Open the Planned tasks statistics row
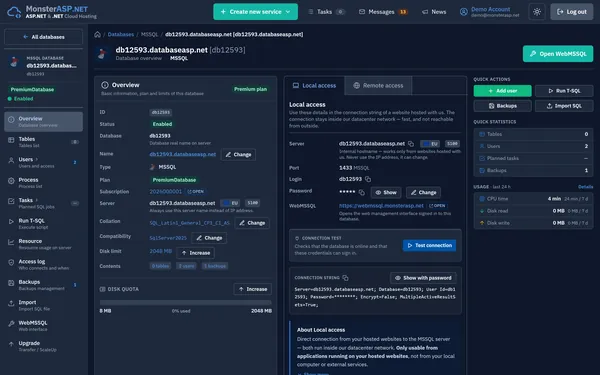Screen dimensions: 600x375 pyautogui.click(x=533, y=158)
